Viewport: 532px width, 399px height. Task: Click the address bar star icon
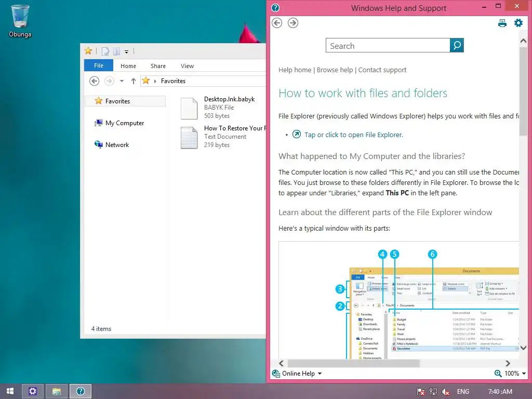tap(146, 81)
